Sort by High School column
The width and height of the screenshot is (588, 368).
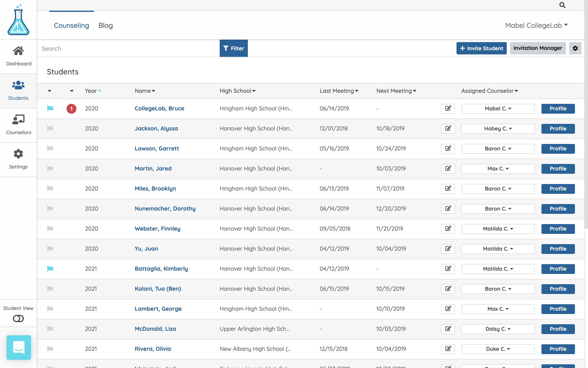pos(237,91)
